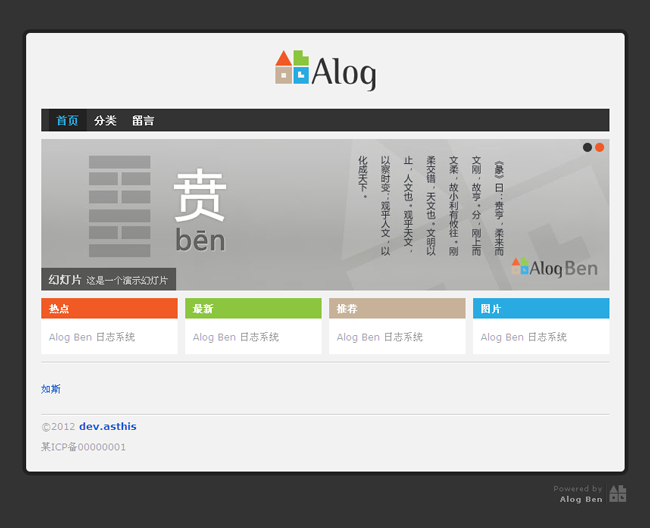
Task: Open Alog Ben 日志系统 link under 推荐
Action: pos(380,338)
